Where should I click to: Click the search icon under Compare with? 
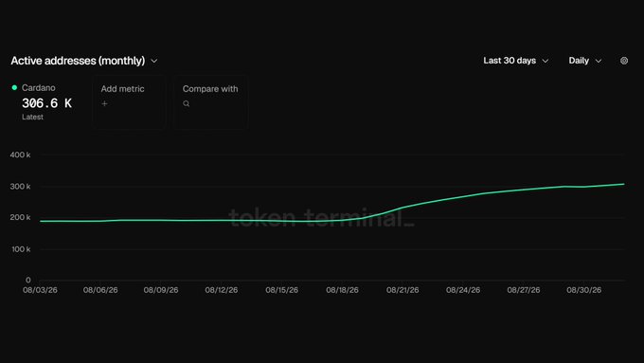click(186, 103)
